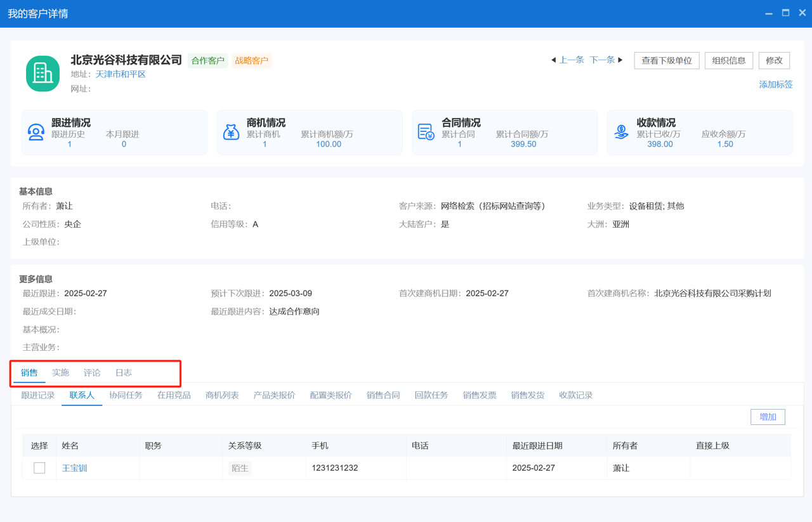The width and height of the screenshot is (812, 522).
Task: Open the 销售合同 sub-tab
Action: (383, 395)
